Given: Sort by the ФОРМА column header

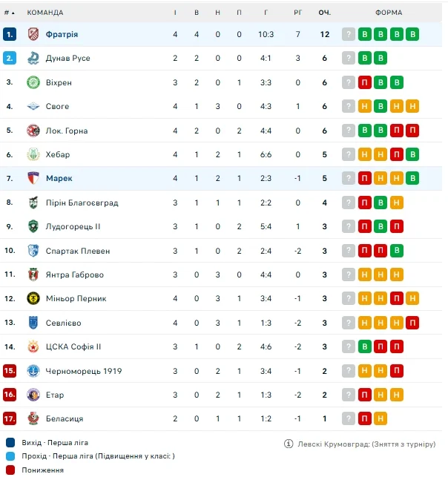Looking at the screenshot, I should coord(389,13).
